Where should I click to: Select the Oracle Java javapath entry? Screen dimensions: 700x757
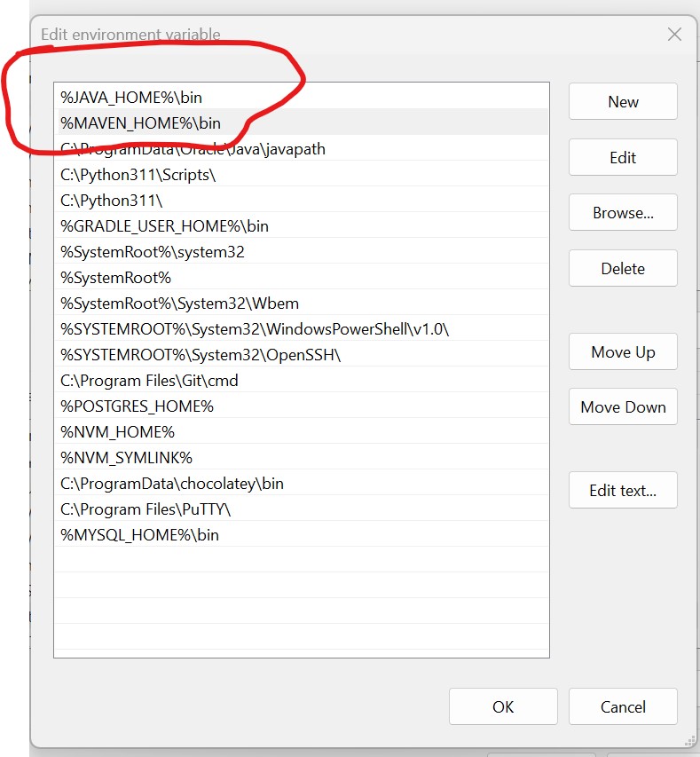pyautogui.click(x=193, y=149)
